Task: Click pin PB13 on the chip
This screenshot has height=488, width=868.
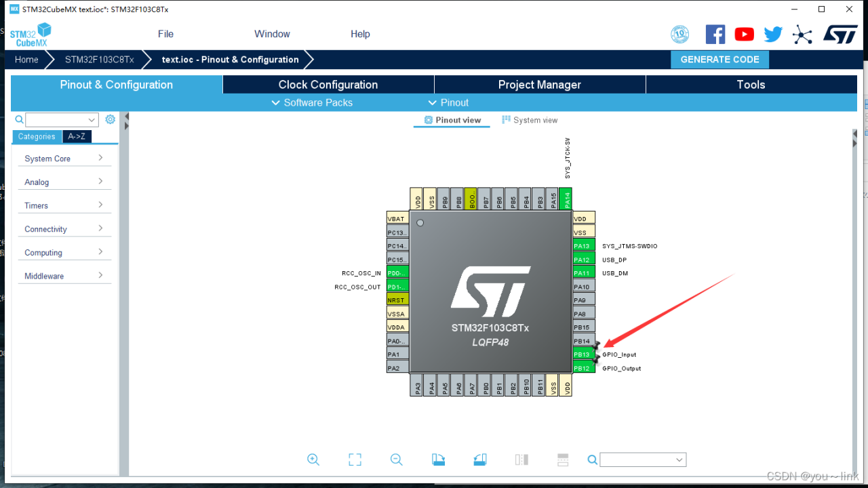Action: [584, 354]
